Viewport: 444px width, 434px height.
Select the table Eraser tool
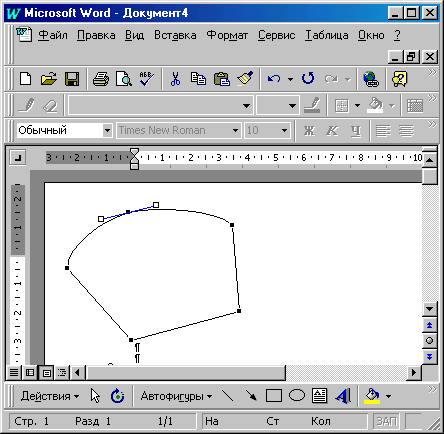tap(50, 106)
